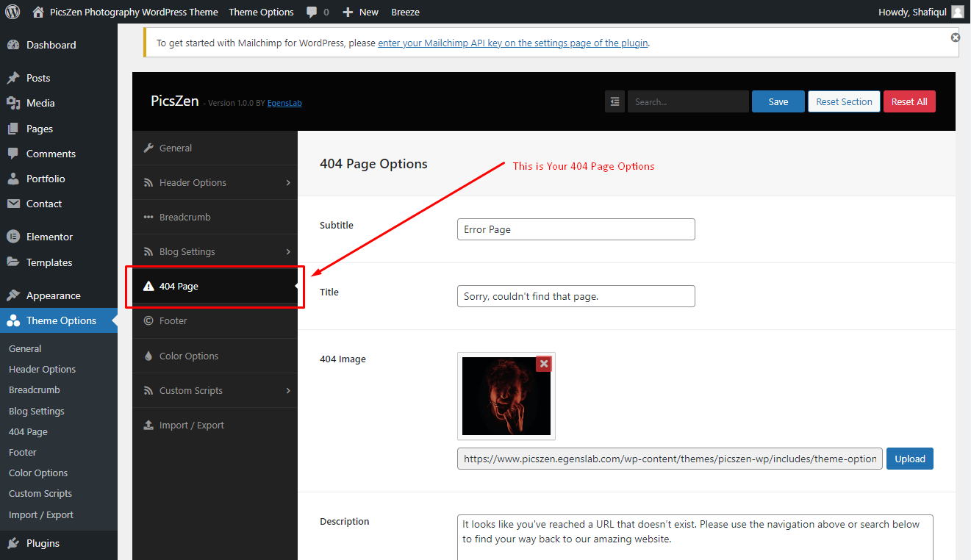Open the EgensLab author link

click(x=284, y=103)
